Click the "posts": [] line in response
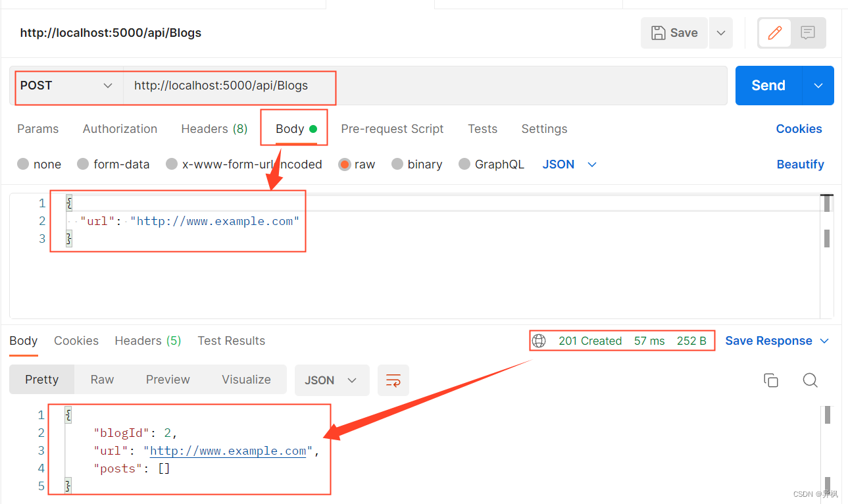The width and height of the screenshot is (848, 504). point(132,468)
